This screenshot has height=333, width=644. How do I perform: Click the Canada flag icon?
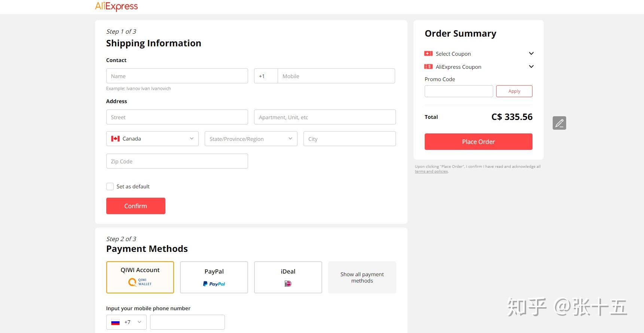pos(115,139)
